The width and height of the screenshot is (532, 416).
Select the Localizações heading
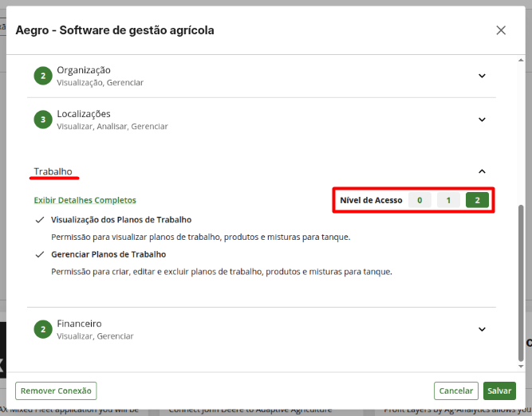click(84, 114)
